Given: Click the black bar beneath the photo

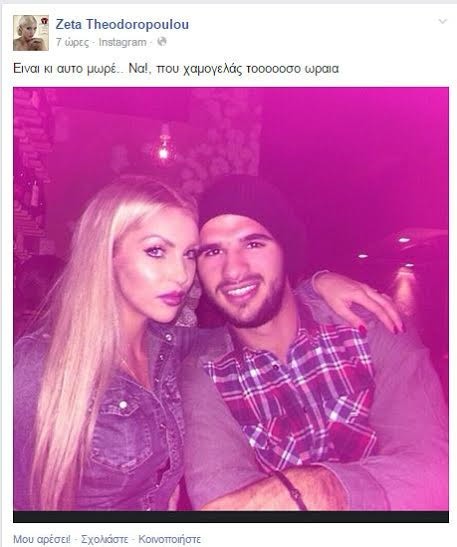Looking at the screenshot, I should (231, 517).
